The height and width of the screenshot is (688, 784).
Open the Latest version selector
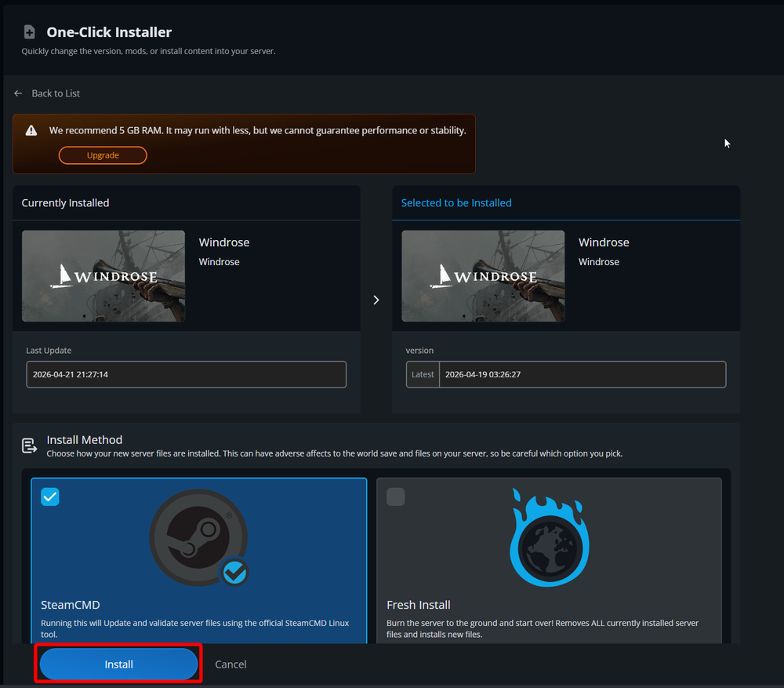pos(422,374)
